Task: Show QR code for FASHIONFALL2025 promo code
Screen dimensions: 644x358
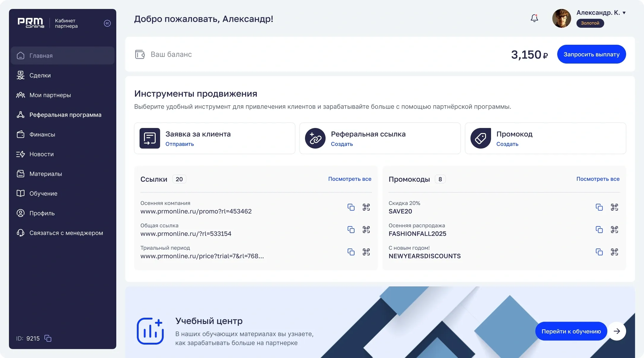Action: 614,229
